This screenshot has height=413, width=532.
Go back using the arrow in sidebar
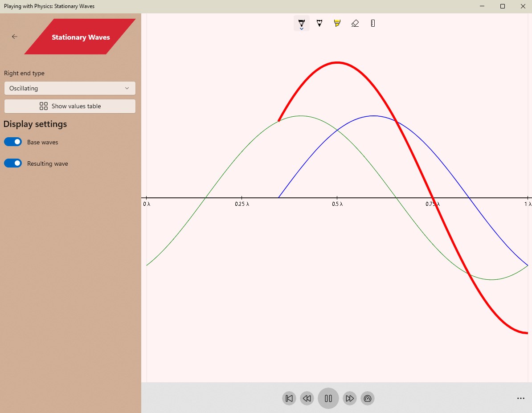point(14,37)
